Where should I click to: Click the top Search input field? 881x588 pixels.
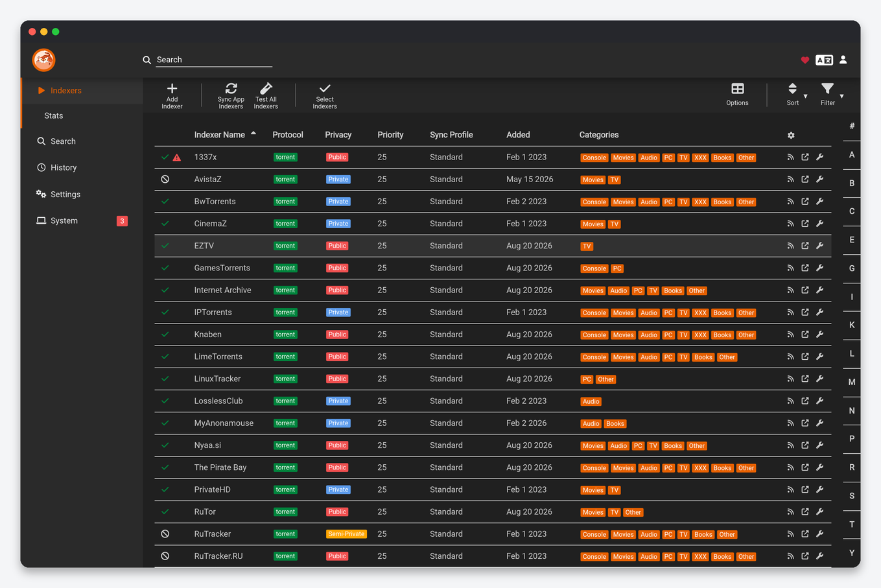point(214,60)
